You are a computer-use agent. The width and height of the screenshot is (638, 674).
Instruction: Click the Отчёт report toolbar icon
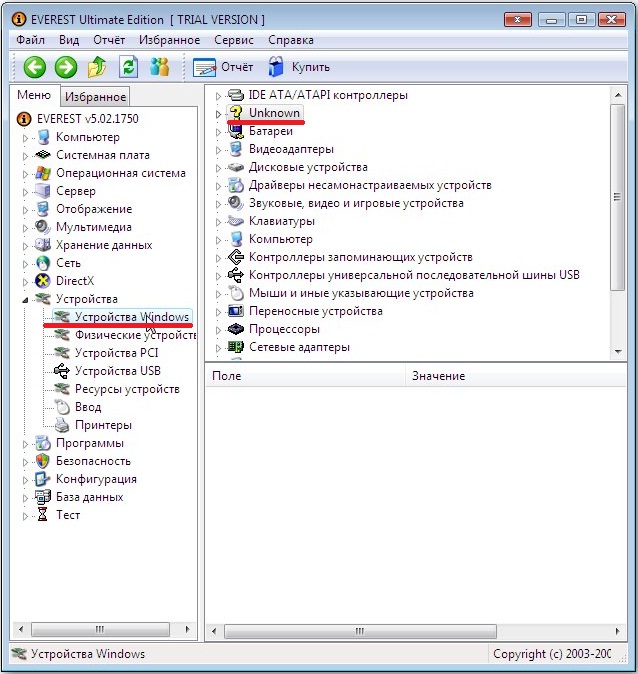point(204,67)
